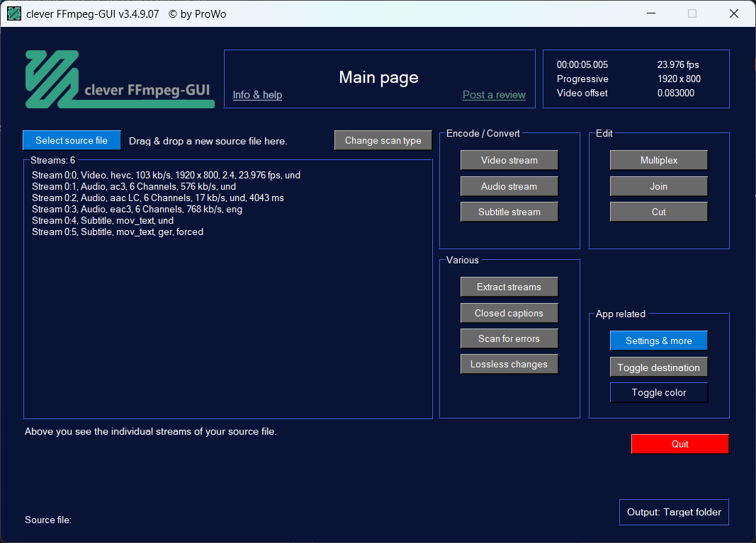
Task: Click the Streams: 6 group label
Action: pyautogui.click(x=52, y=160)
